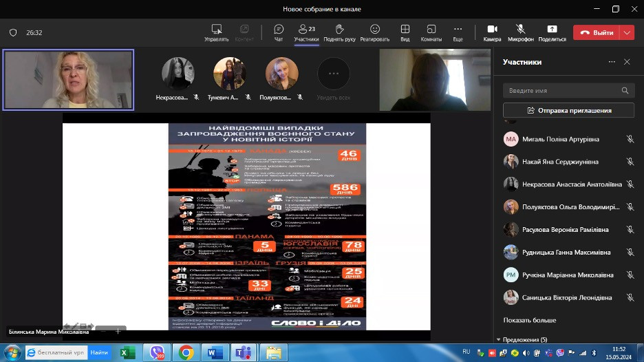Expand the dropdown arrow next to Выйти
644x362 pixels.
[627, 32]
